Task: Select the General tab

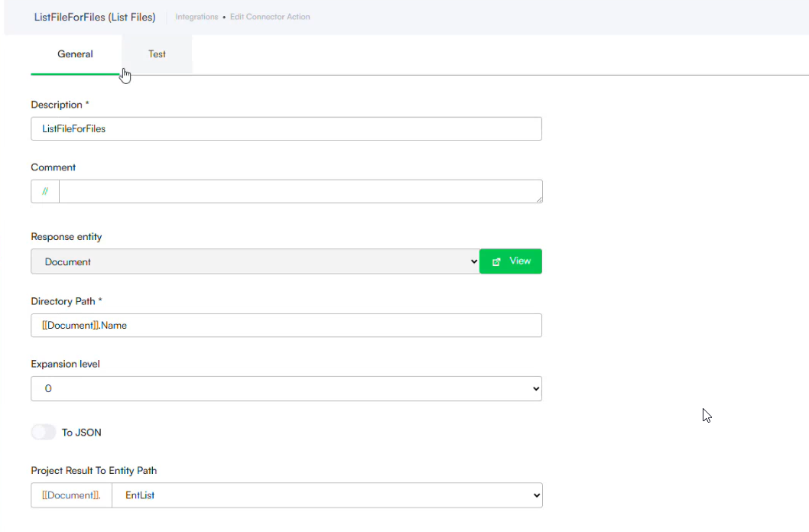Action: click(75, 54)
